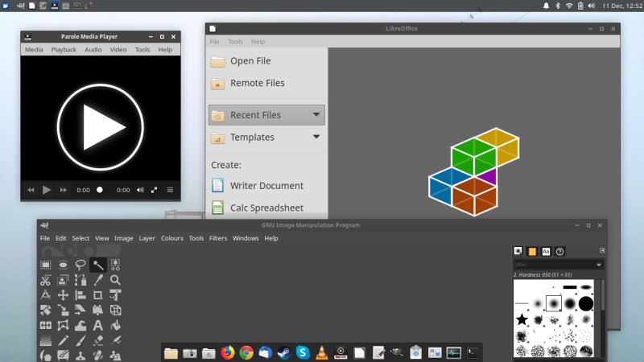Open the brush filter dropdown in GIMP
The width and height of the screenshot is (644, 362).
click(599, 264)
